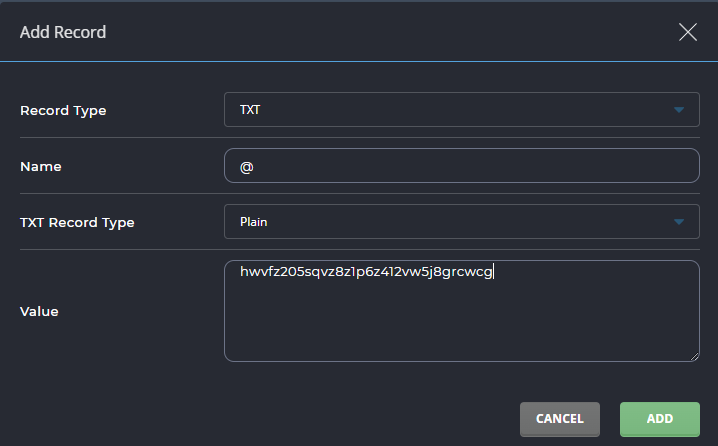This screenshot has height=446, width=718.
Task: Click the Value textarea resize handle
Action: pyautogui.click(x=694, y=356)
